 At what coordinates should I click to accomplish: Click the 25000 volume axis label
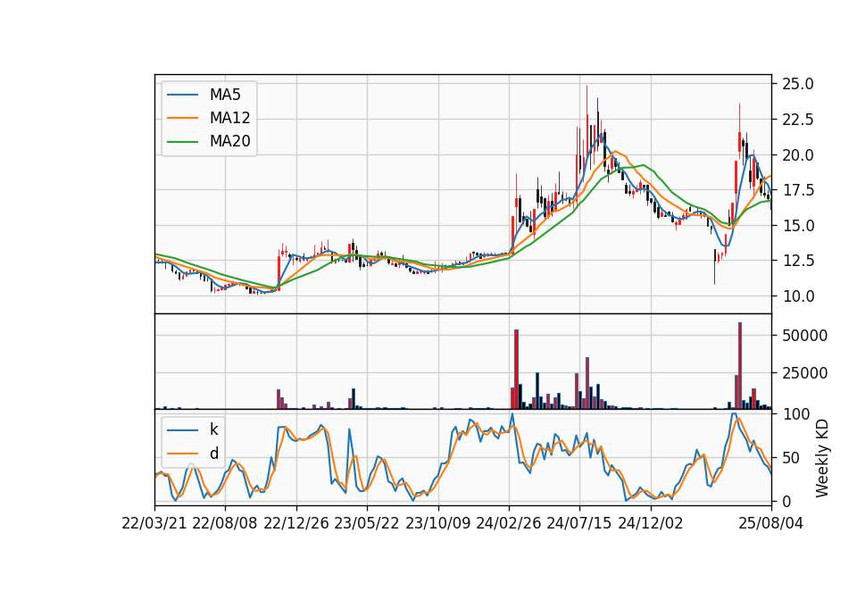pyautogui.click(x=804, y=373)
